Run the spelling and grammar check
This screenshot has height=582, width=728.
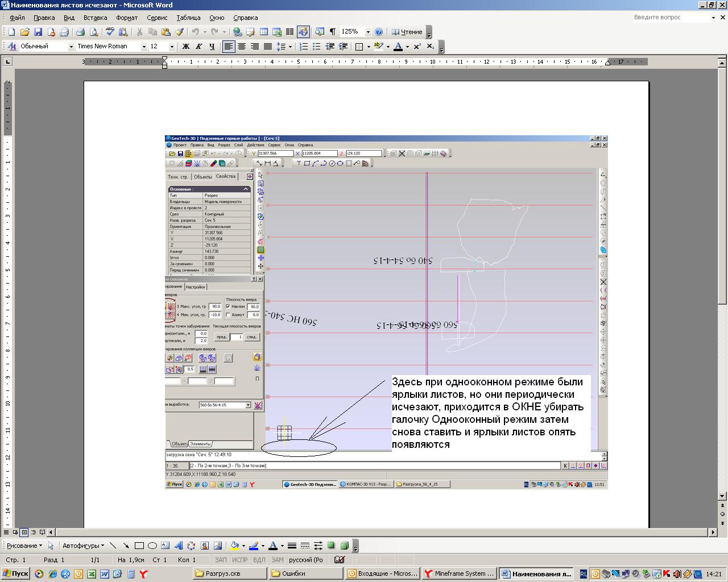click(x=110, y=32)
